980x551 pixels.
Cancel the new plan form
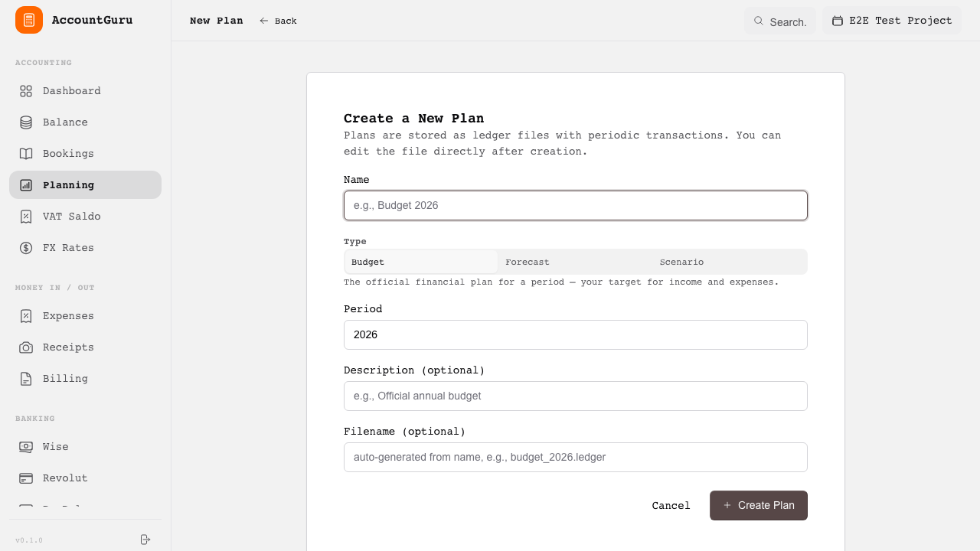[671, 505]
